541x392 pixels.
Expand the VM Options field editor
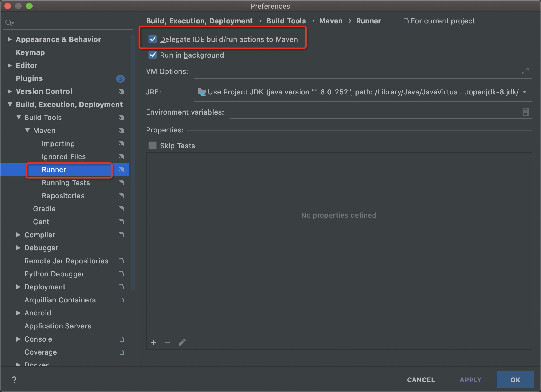click(525, 71)
